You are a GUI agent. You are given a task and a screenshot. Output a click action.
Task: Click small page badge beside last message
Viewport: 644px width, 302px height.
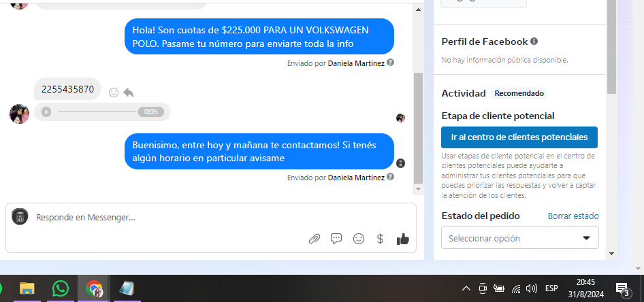[400, 163]
